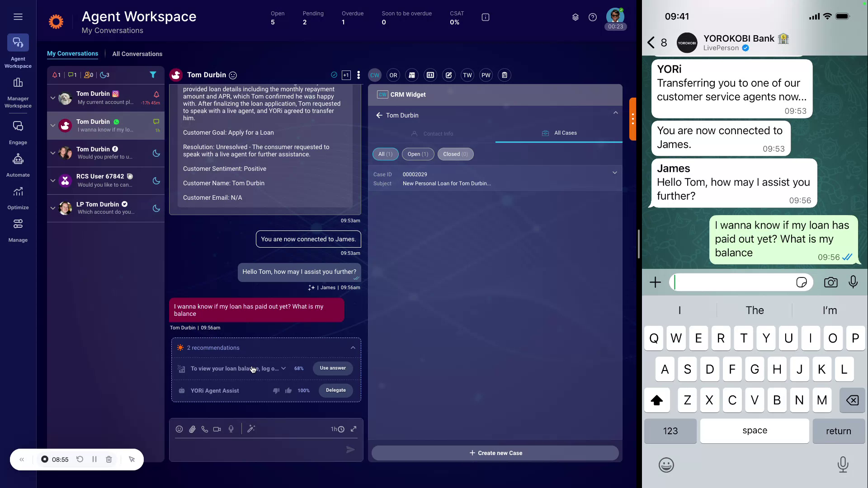Toggle the Open (1) case filter
This screenshot has height=488, width=868.
pos(417,154)
